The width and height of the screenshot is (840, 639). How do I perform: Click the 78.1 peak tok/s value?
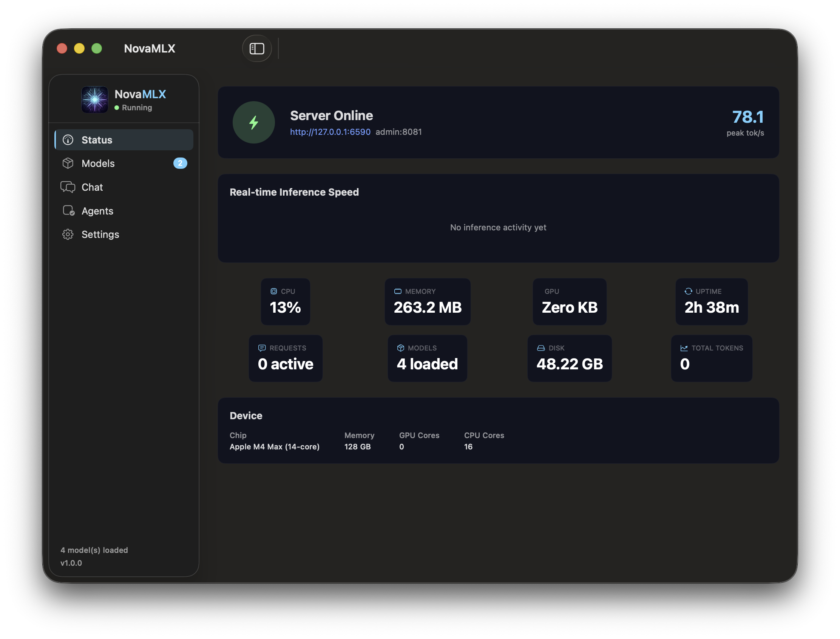pos(747,117)
